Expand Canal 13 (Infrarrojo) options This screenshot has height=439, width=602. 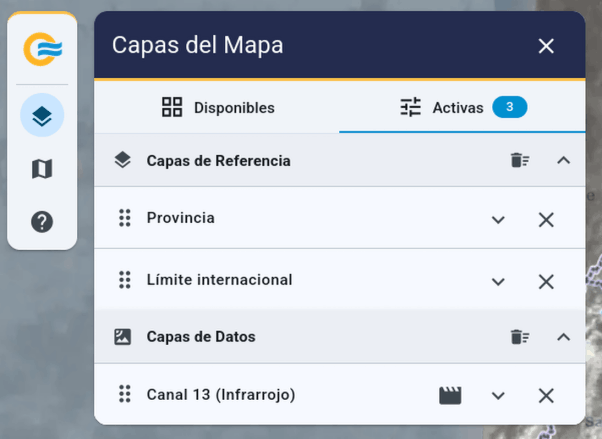(498, 396)
